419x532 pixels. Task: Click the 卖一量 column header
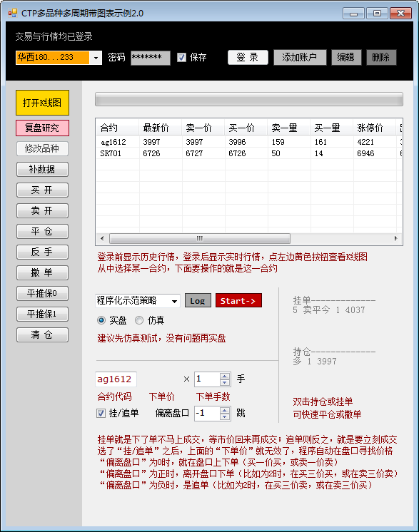[x=288, y=128]
